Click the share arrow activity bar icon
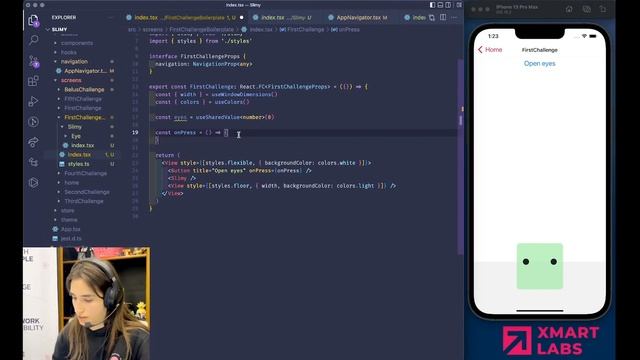This screenshot has width=640, height=360. pyautogui.click(x=33, y=142)
